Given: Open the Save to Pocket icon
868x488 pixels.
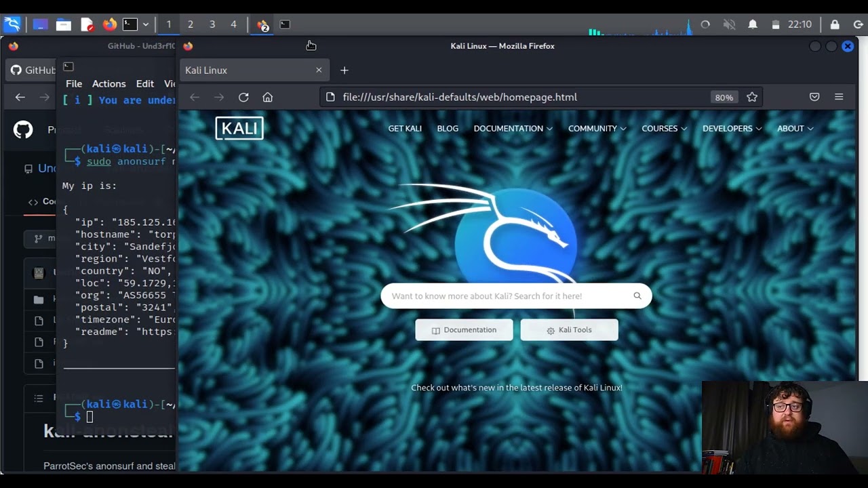Looking at the screenshot, I should (x=814, y=97).
